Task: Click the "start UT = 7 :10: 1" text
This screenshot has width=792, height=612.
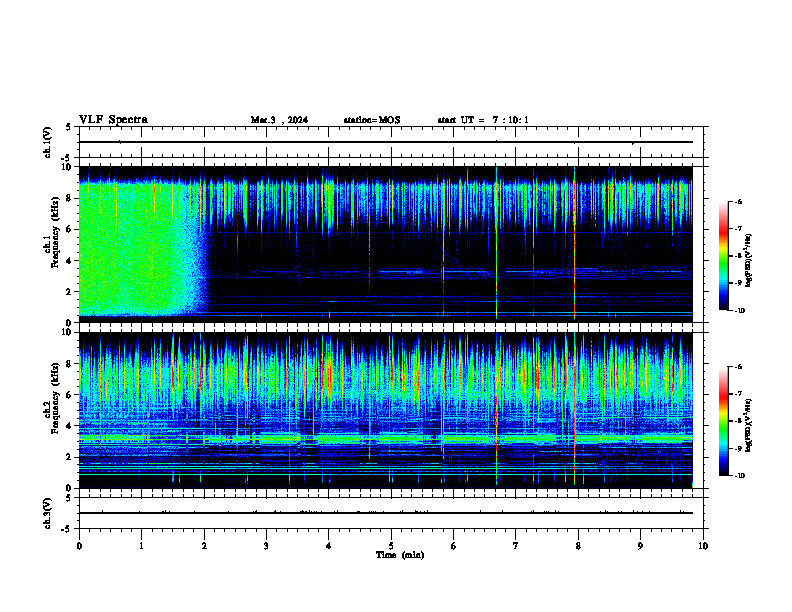Action: pos(483,120)
